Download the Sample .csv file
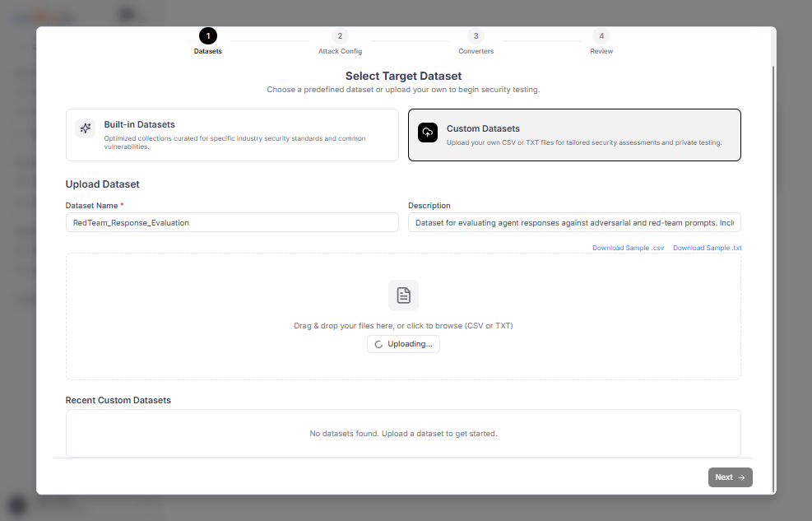The height and width of the screenshot is (521, 812). [628, 247]
